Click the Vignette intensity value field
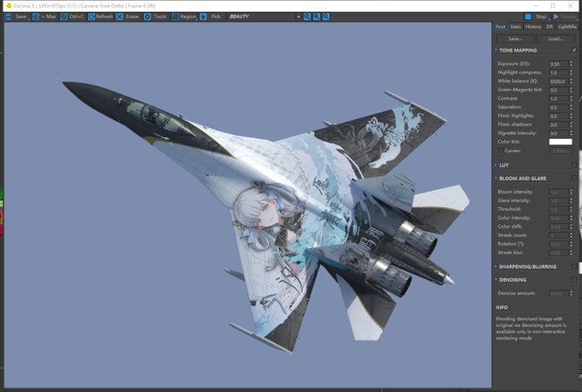Viewport: 582px width, 392px height. coord(559,133)
